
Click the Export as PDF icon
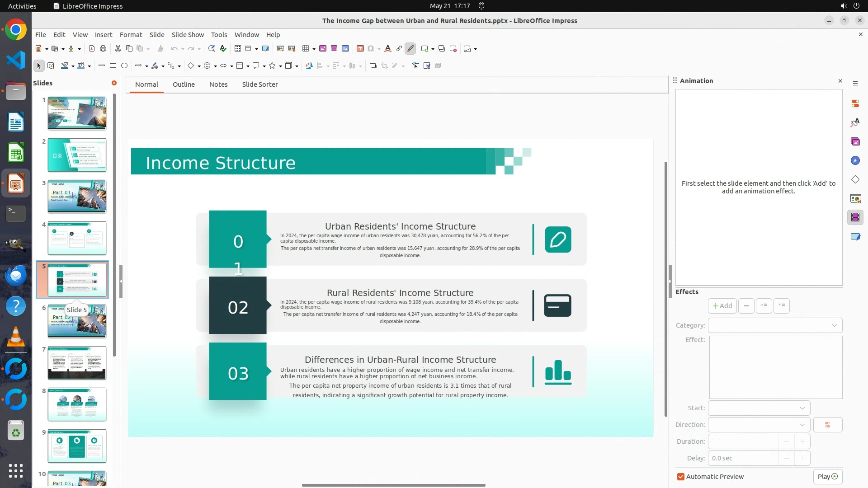92,49
